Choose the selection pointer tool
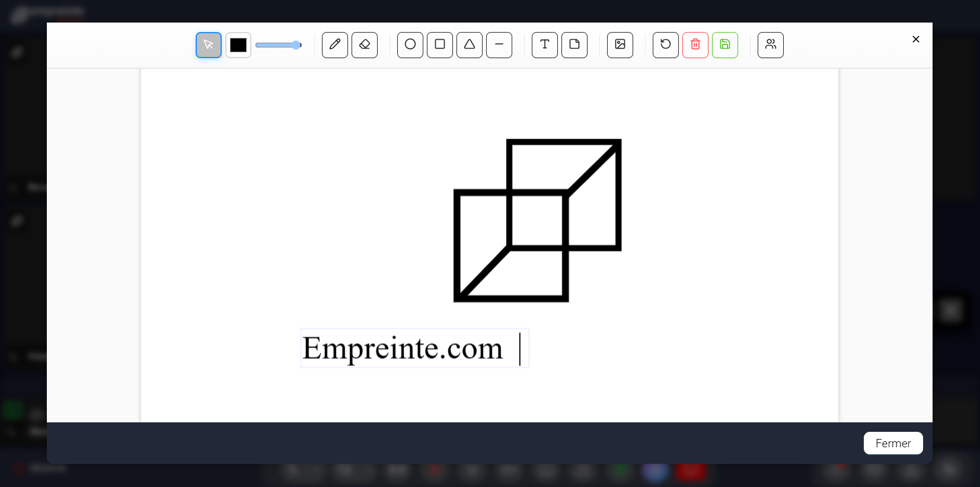 (209, 45)
